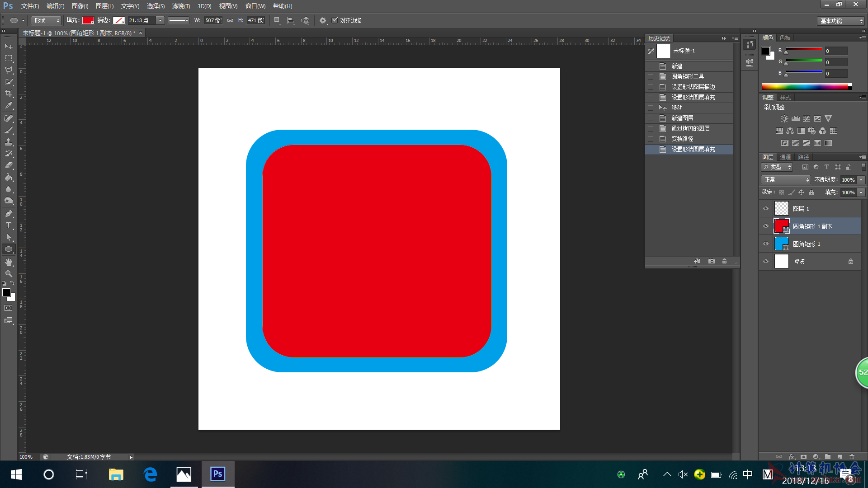Select history state 圆角矩形工具

point(689,77)
